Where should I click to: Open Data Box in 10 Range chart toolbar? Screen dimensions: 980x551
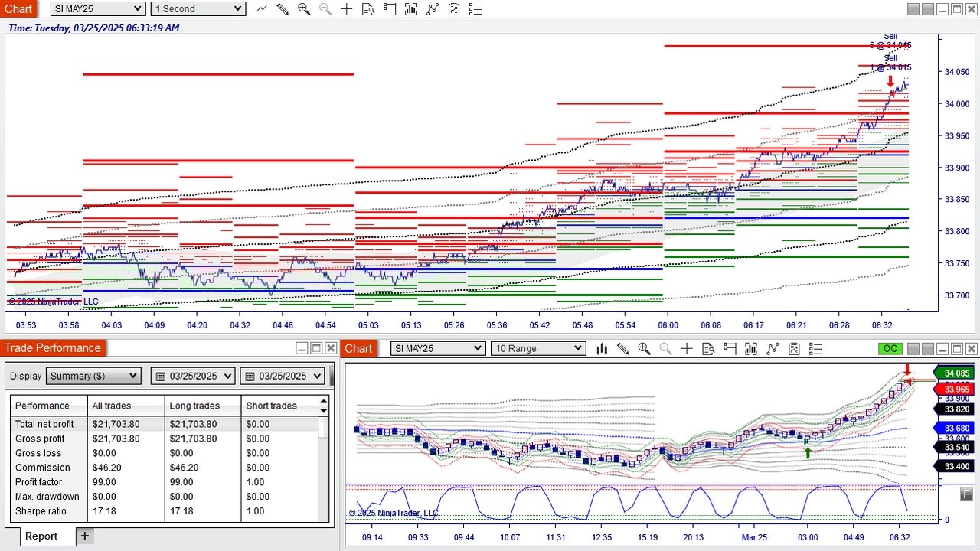click(708, 349)
